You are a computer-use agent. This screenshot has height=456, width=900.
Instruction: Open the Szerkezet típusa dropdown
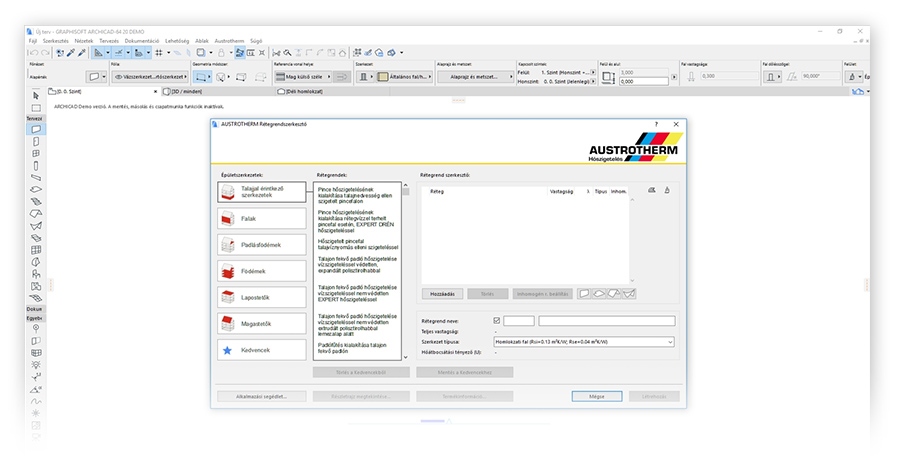point(584,342)
